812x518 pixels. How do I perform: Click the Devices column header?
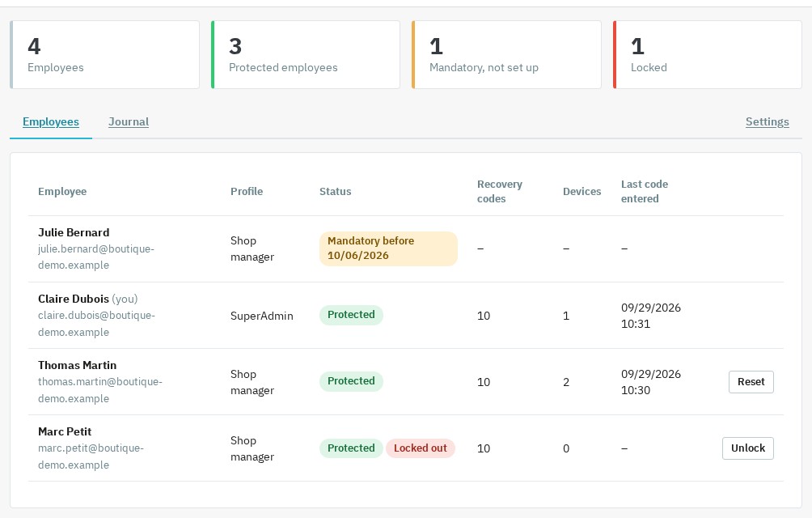coord(582,191)
